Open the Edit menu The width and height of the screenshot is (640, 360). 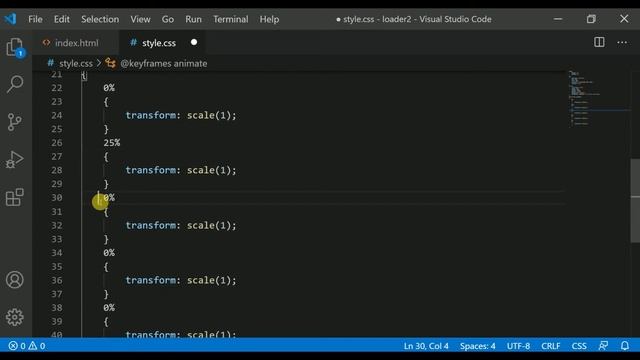coord(62,19)
